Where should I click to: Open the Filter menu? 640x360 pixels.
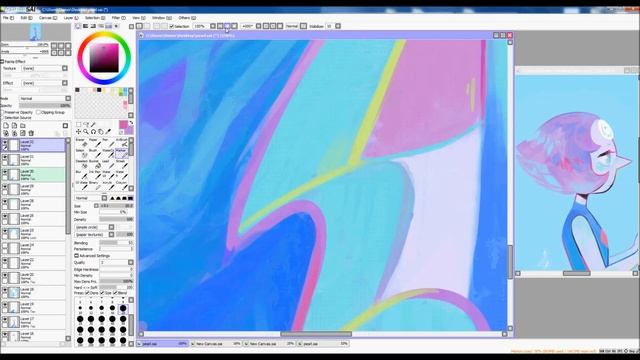pos(119,18)
